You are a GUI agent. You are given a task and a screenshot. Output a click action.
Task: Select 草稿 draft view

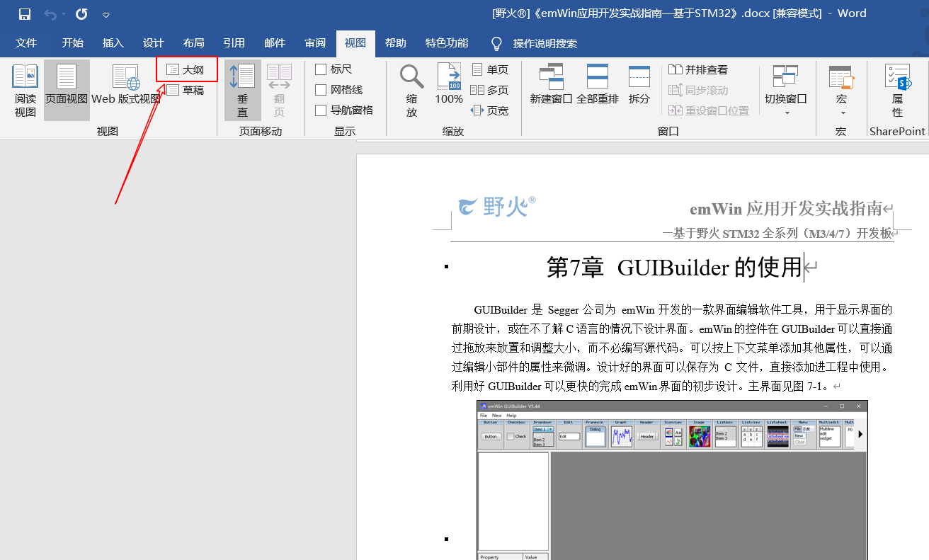tap(186, 90)
